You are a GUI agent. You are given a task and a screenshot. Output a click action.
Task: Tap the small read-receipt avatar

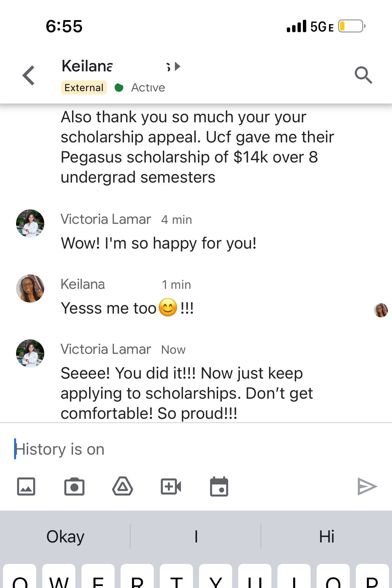tap(381, 310)
